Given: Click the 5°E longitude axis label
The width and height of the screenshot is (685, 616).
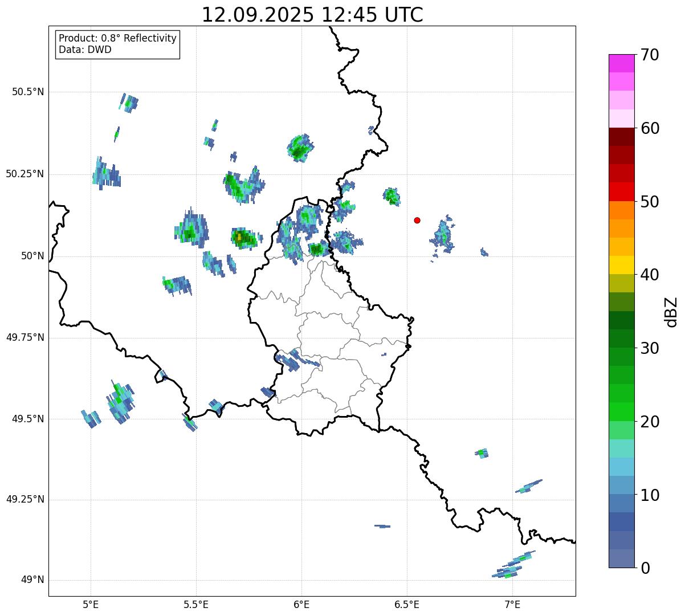Looking at the screenshot, I should [91, 604].
